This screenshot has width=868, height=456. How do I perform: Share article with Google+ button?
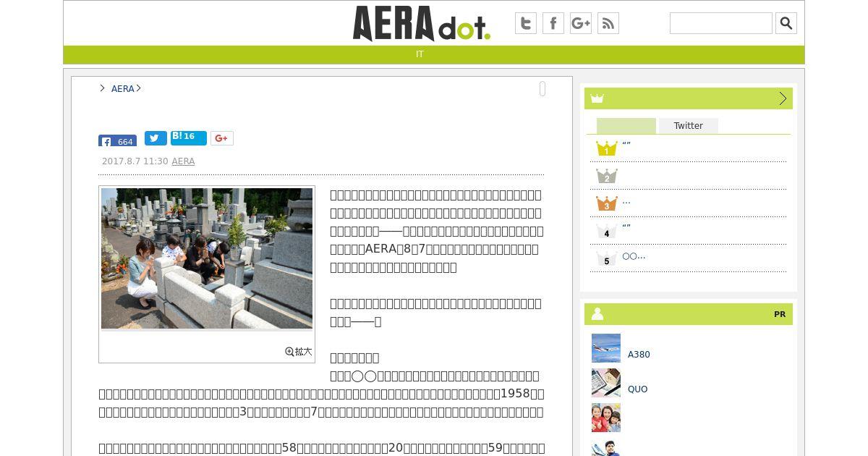point(222,138)
